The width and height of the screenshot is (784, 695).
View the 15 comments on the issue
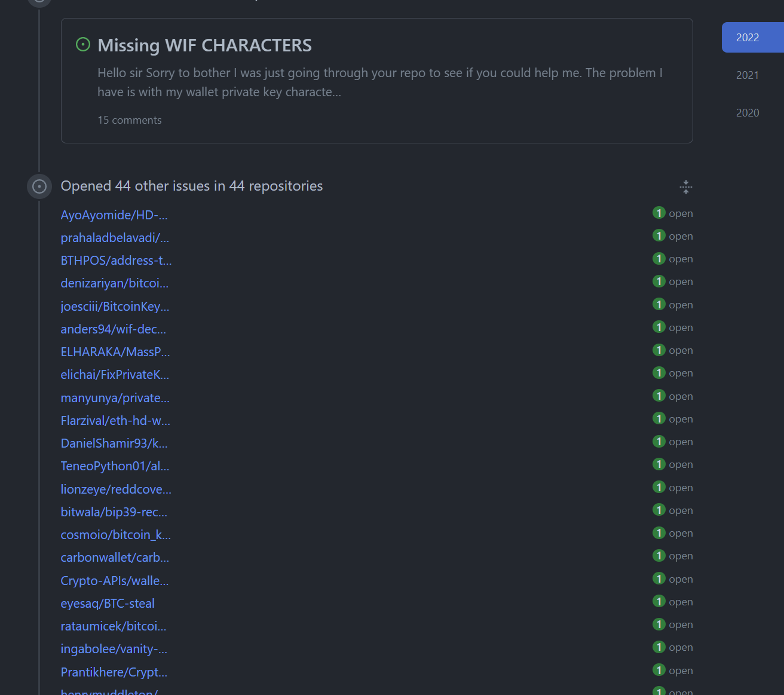pos(129,120)
